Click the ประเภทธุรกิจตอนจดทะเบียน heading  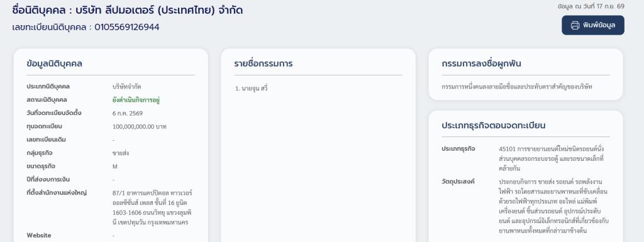coord(493,125)
